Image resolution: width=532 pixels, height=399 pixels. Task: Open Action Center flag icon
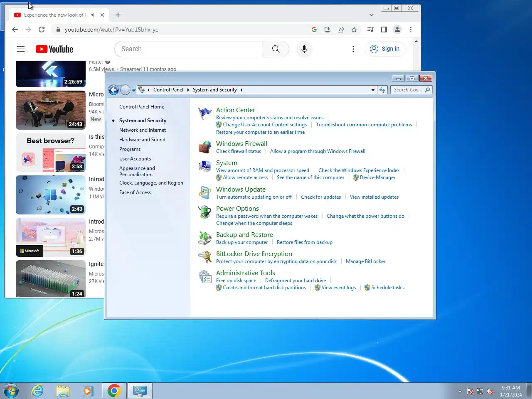coord(205,113)
